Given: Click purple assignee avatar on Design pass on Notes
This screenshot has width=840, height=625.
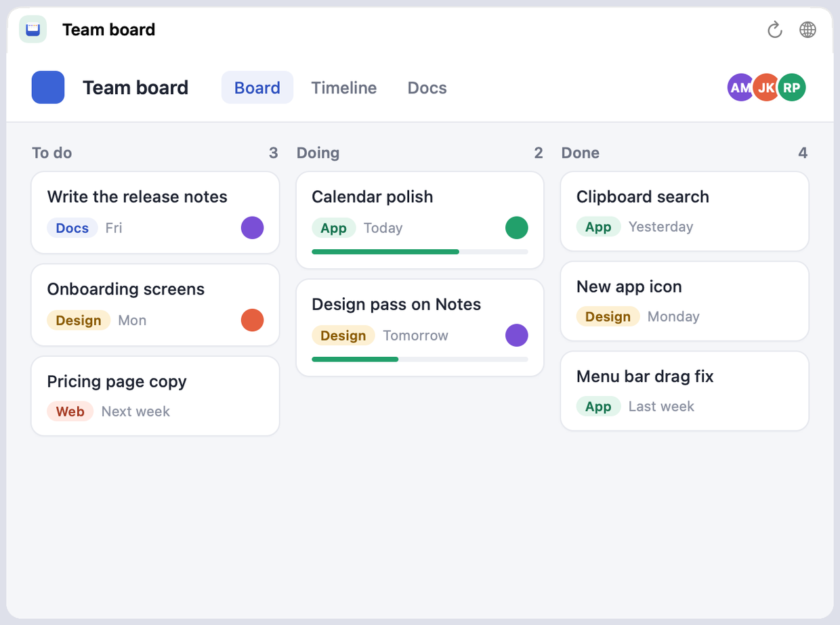Looking at the screenshot, I should coord(517,335).
